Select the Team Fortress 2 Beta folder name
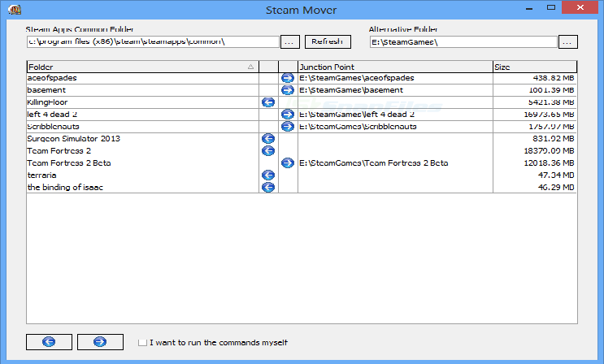This screenshot has height=364, width=604. (69, 163)
